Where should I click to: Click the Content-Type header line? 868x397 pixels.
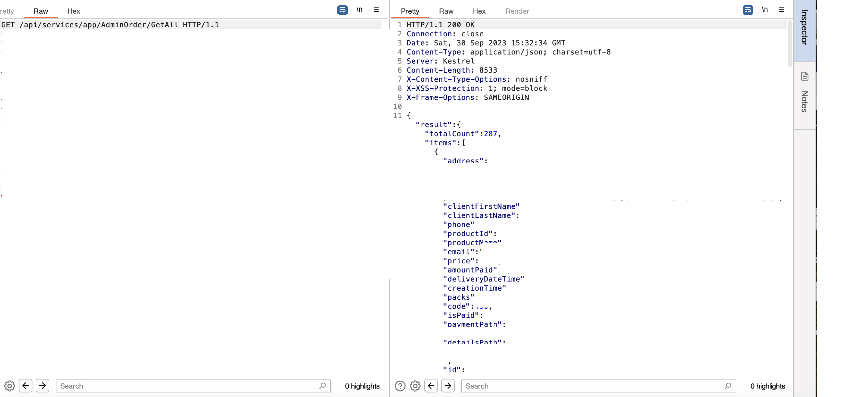point(509,52)
